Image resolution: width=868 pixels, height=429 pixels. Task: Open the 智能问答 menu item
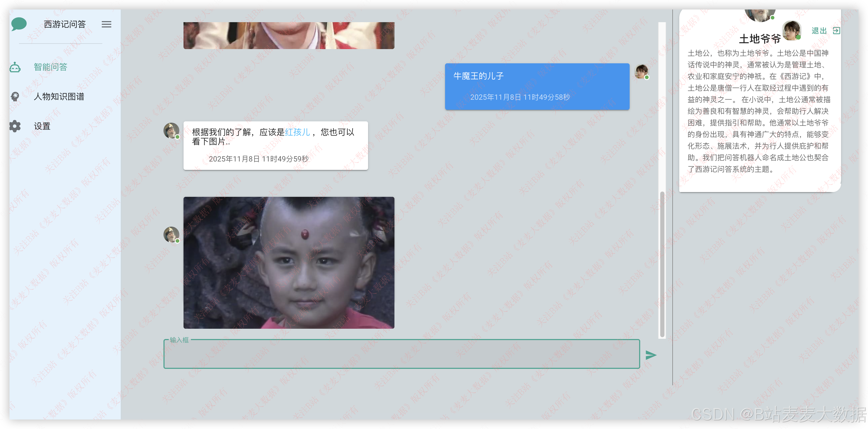[x=51, y=67]
